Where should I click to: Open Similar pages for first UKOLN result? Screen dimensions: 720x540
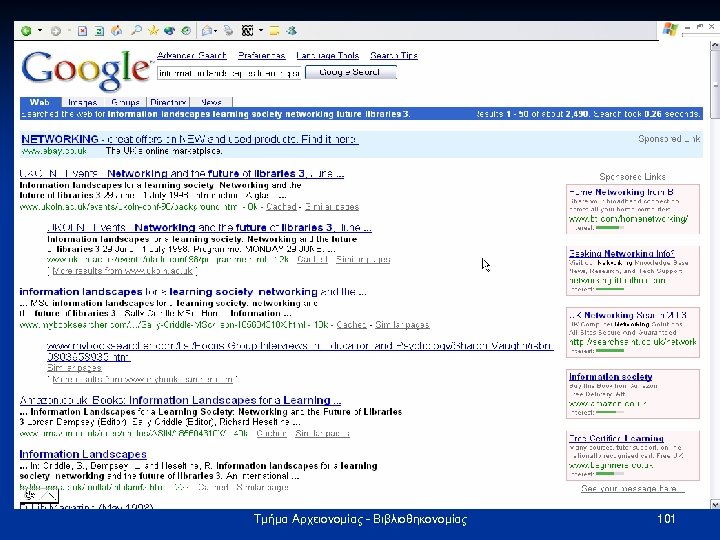[x=332, y=207]
